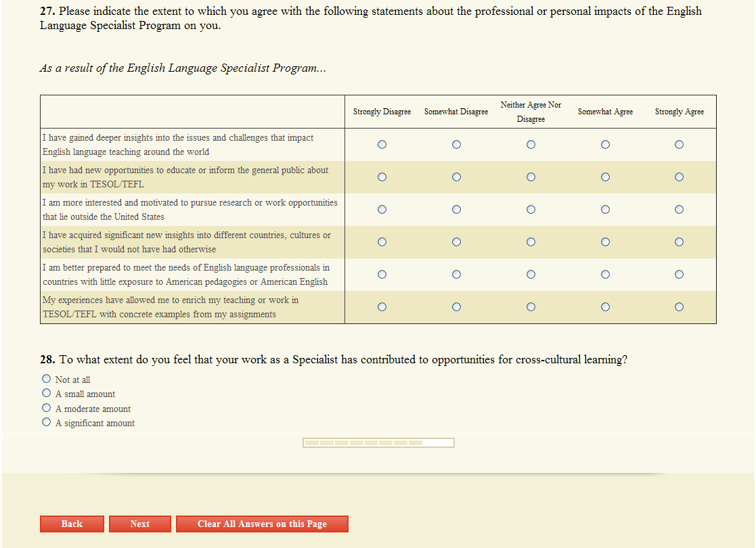Click the survey progress bar
The width and height of the screenshot is (756, 548).
click(x=378, y=443)
